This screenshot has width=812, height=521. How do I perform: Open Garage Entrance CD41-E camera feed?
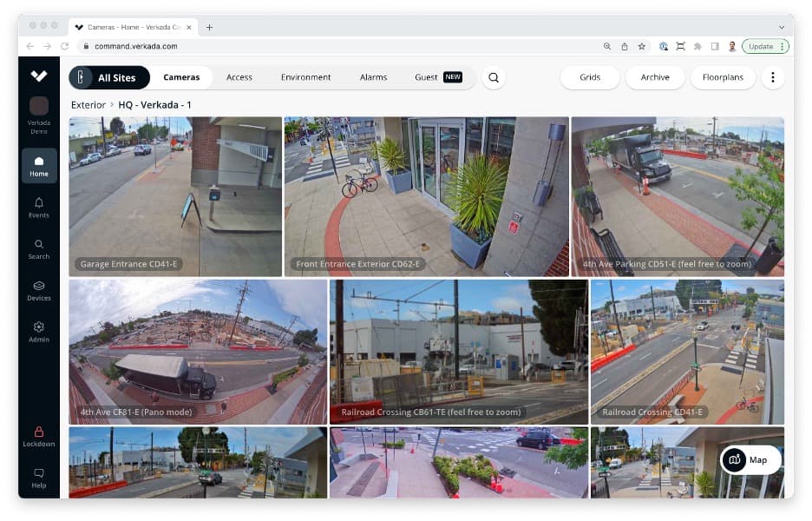pos(175,196)
